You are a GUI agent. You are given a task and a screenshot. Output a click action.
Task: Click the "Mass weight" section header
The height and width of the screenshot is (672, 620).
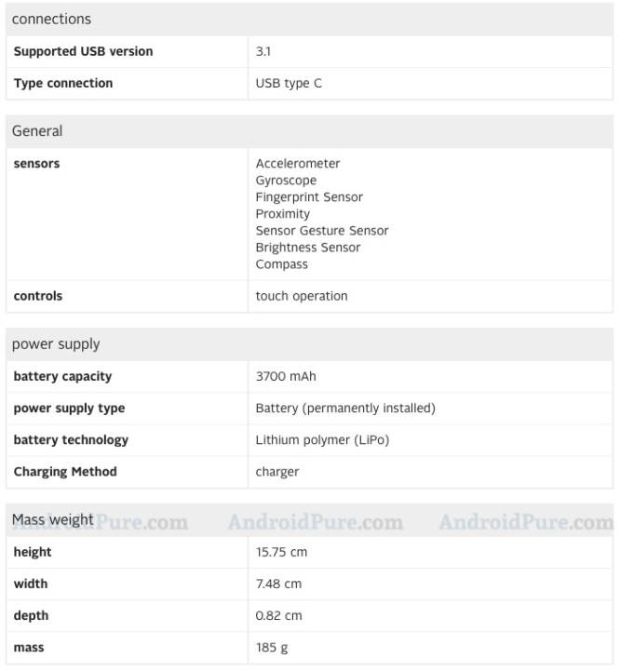[52, 519]
